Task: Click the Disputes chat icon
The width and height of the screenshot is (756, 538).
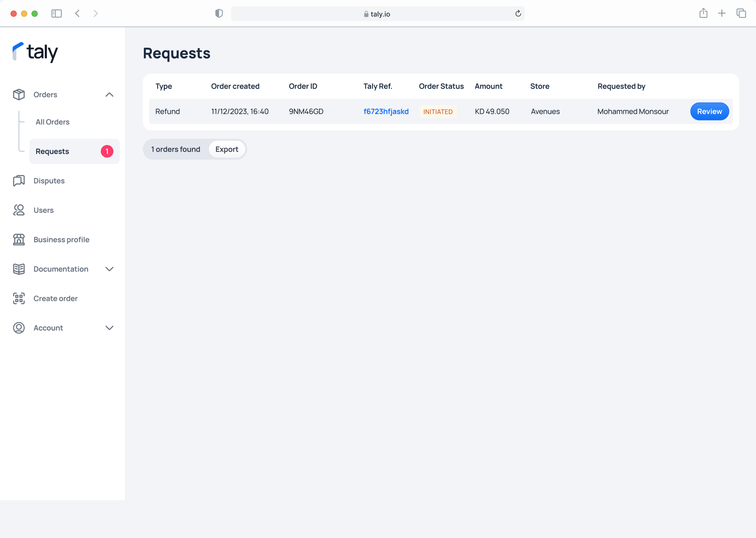Action: 19,181
